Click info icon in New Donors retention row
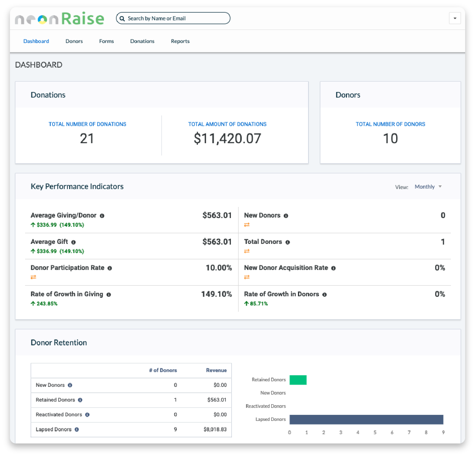The width and height of the screenshot is (476, 467). (x=70, y=385)
